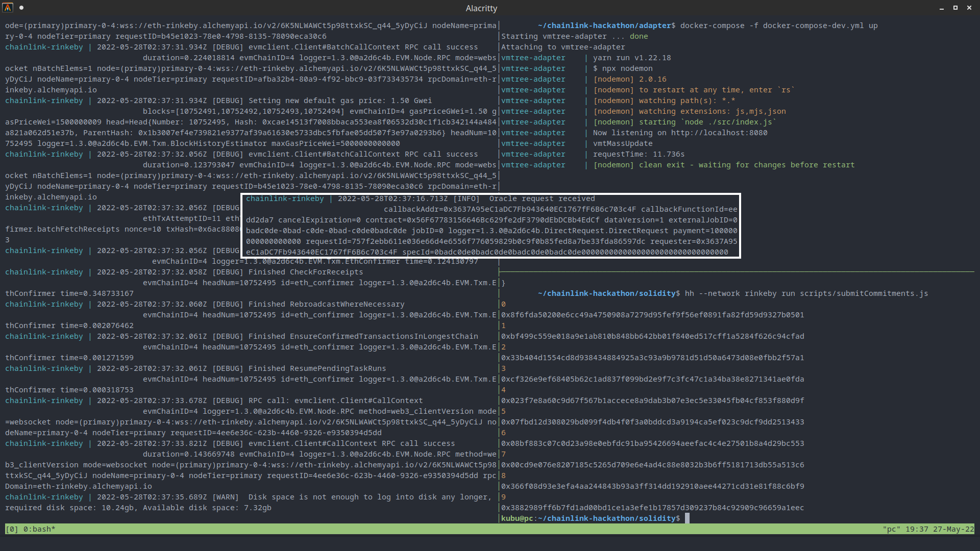This screenshot has height=551, width=980.
Task: Click the Oracle request received log line
Action: click(542, 198)
